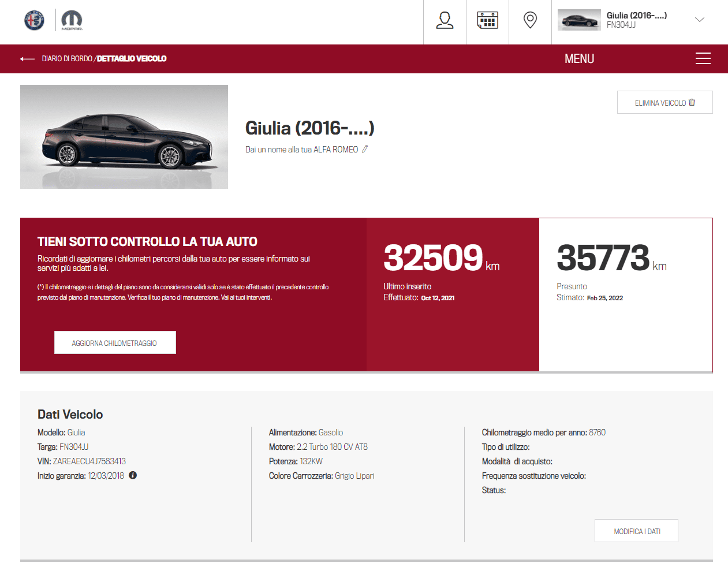728x578 pixels.
Task: Click the VIN ZAREAECU4J7583413 text
Action: point(81,461)
